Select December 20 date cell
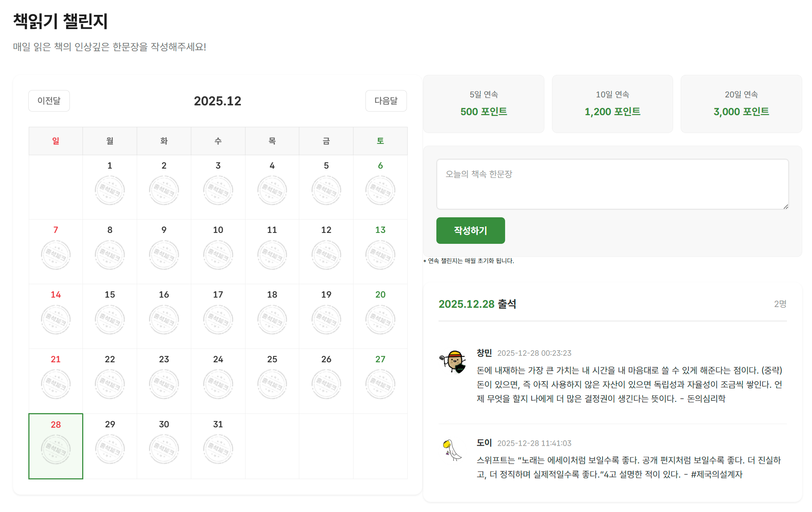This screenshot has height=512, width=812. point(380,316)
